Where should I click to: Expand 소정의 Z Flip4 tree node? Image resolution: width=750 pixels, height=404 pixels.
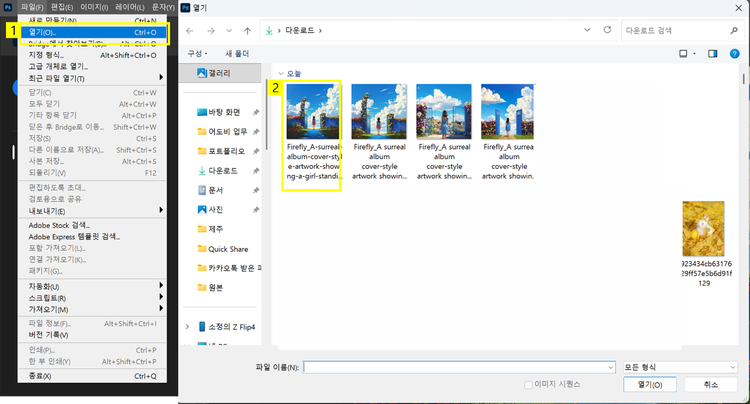(188, 327)
